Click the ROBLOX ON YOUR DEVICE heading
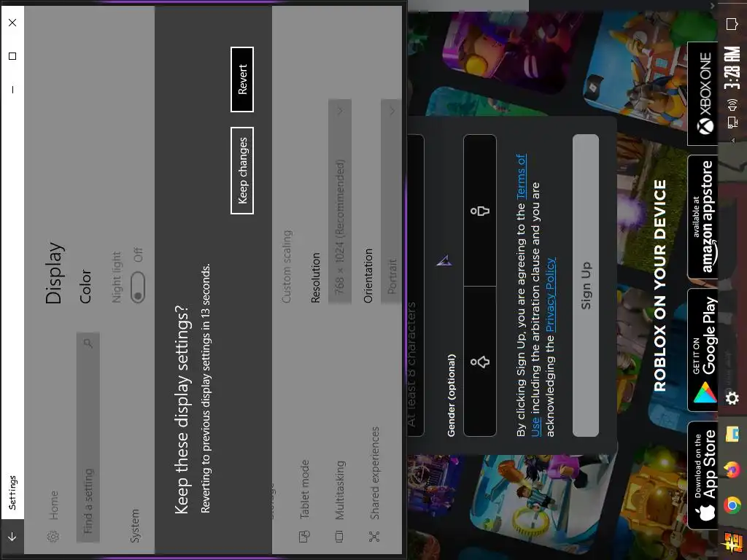Screen dimensions: 747x560 pos(659,285)
